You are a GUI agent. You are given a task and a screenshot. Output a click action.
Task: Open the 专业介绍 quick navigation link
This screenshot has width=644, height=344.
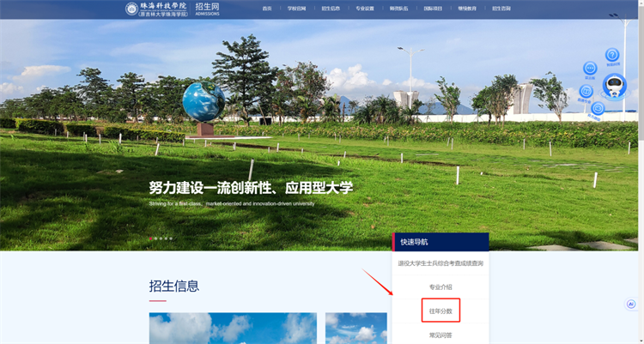pos(440,287)
